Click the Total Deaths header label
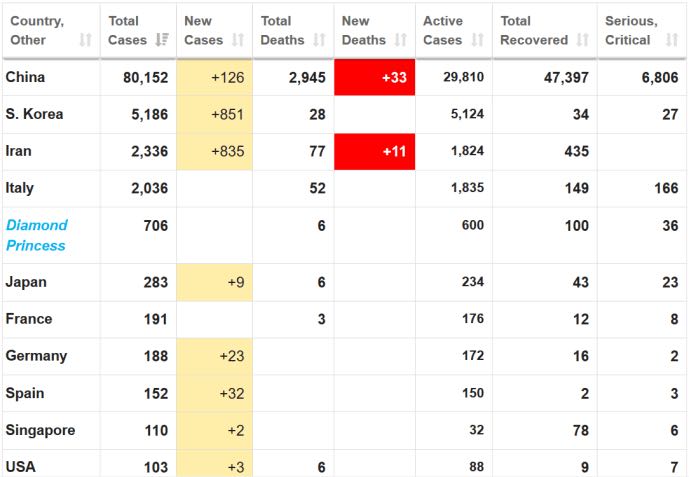The image size is (689, 477). [282, 30]
